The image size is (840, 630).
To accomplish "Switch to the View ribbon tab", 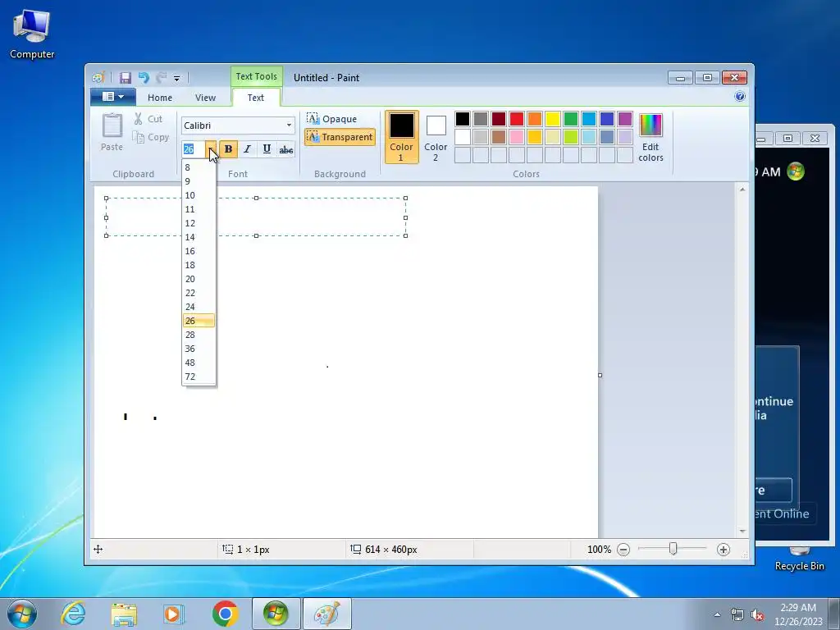I will click(205, 98).
